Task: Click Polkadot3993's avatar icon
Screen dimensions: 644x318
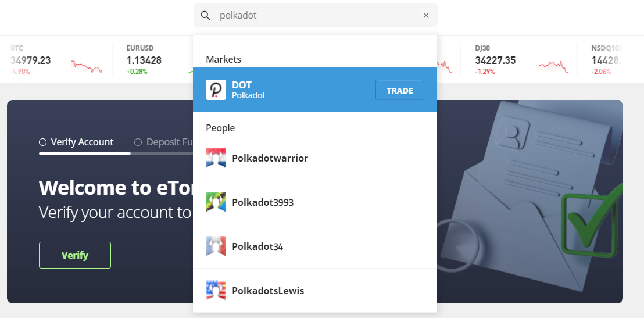Action: pyautogui.click(x=216, y=202)
